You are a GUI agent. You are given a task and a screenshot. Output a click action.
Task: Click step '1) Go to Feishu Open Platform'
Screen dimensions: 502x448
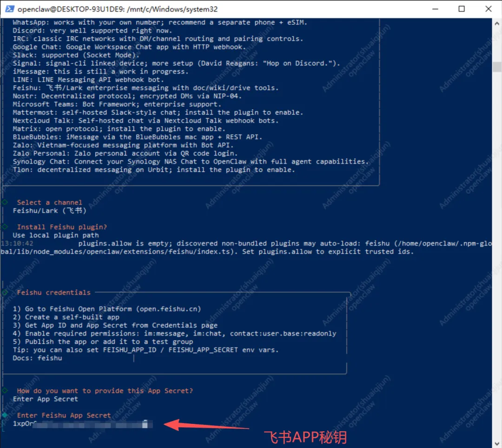click(106, 309)
